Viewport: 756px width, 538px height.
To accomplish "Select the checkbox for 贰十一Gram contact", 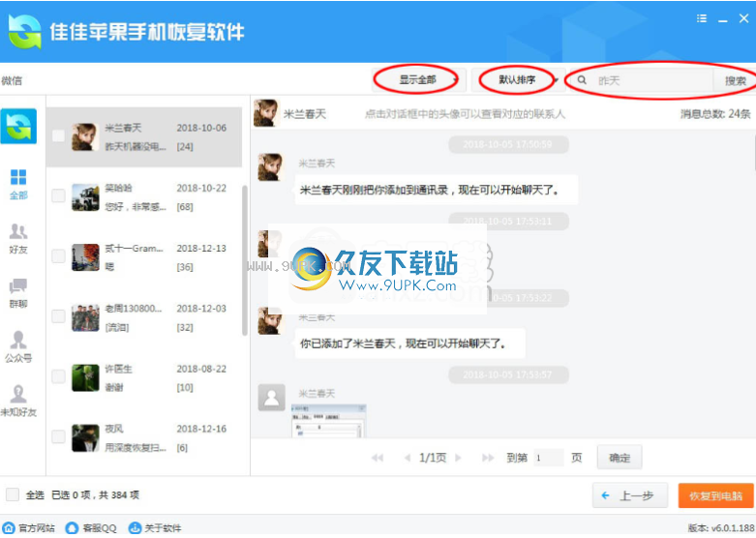I will click(x=58, y=256).
